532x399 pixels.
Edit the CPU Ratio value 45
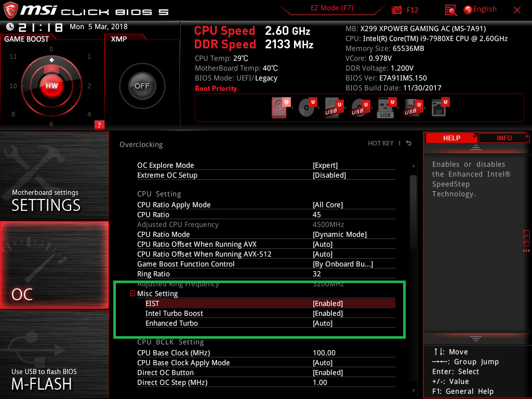[x=316, y=215]
